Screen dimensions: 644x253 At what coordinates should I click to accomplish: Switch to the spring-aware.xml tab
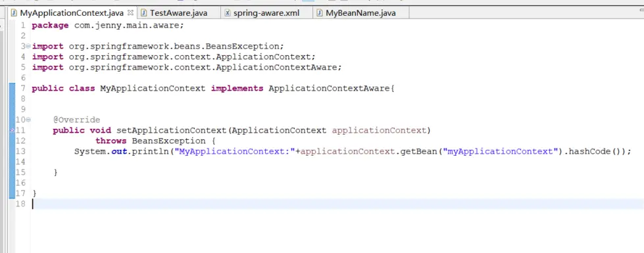266,13
